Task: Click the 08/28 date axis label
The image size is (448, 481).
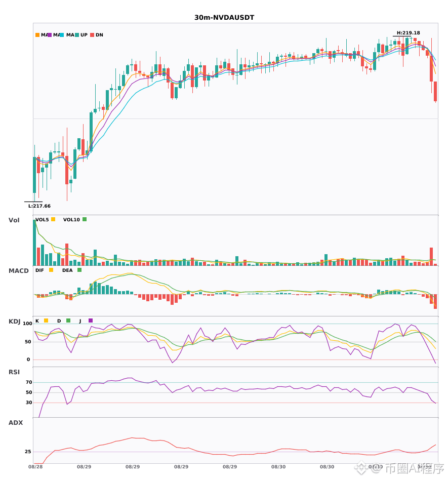Action: tap(35, 467)
